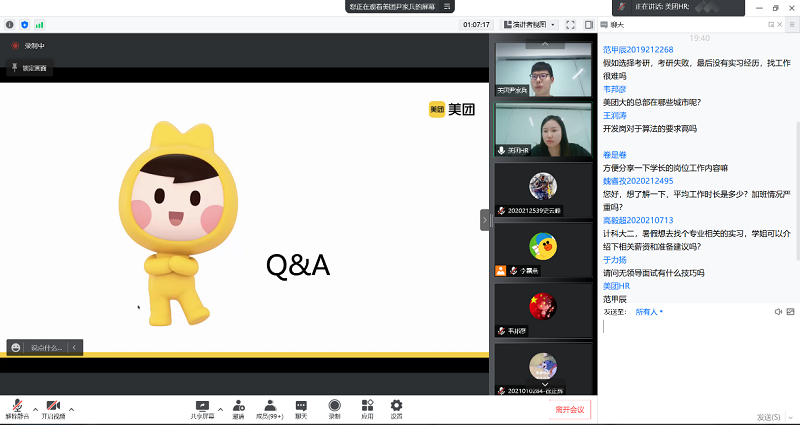Toggle the chat icon in bottom toolbar
The width and height of the screenshot is (800, 425).
301,406
